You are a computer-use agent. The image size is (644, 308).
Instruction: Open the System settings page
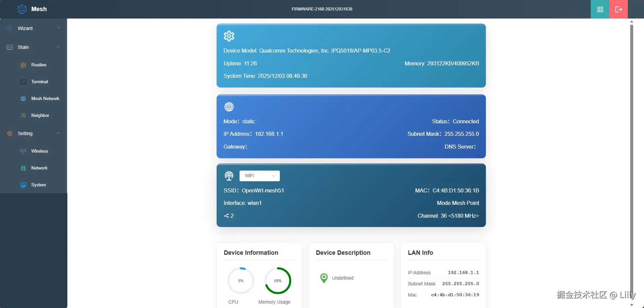pos(34,185)
